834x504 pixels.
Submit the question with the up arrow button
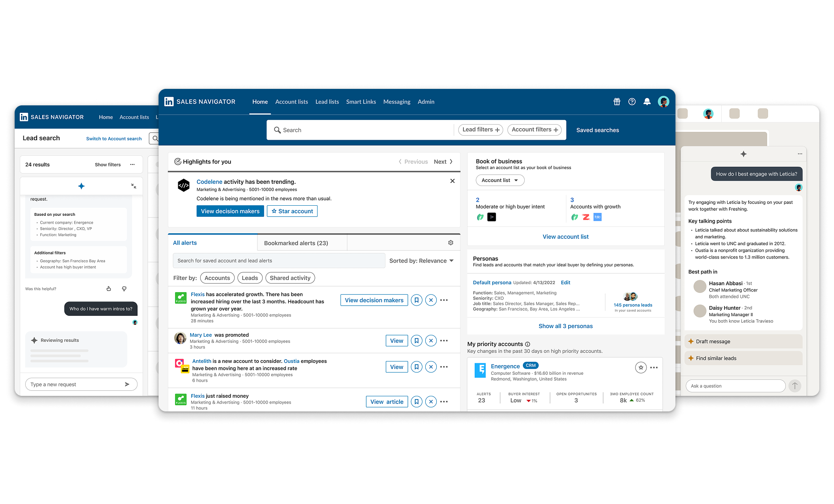[795, 386]
